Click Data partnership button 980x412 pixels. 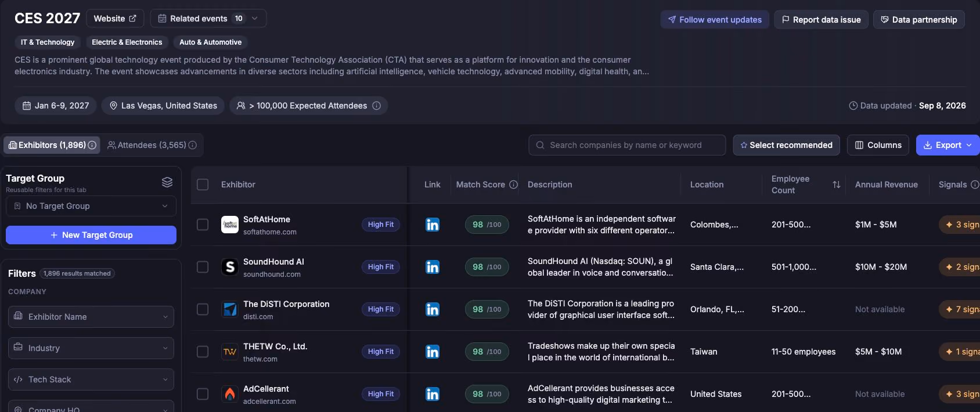(x=919, y=20)
